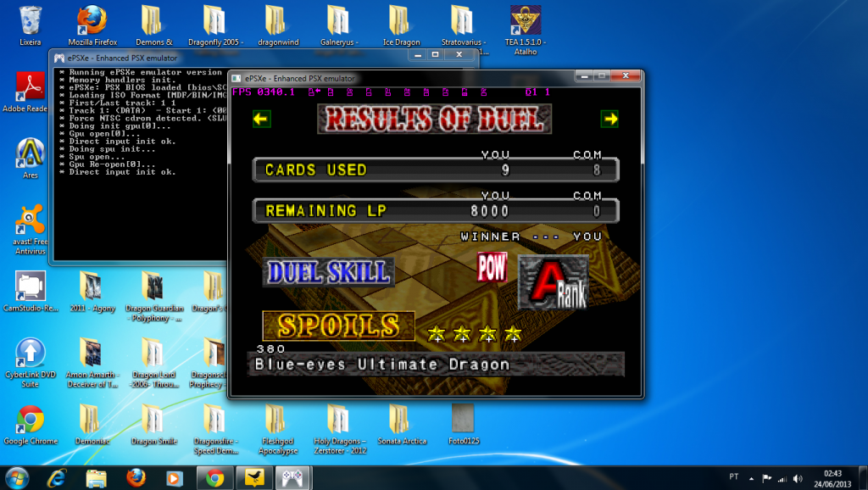Show hidden system tray icons

751,478
